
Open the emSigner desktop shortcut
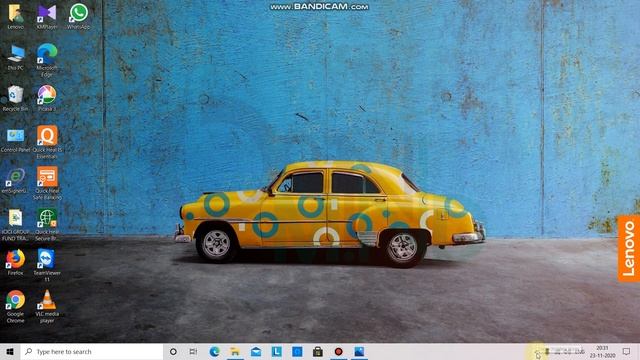click(x=16, y=181)
